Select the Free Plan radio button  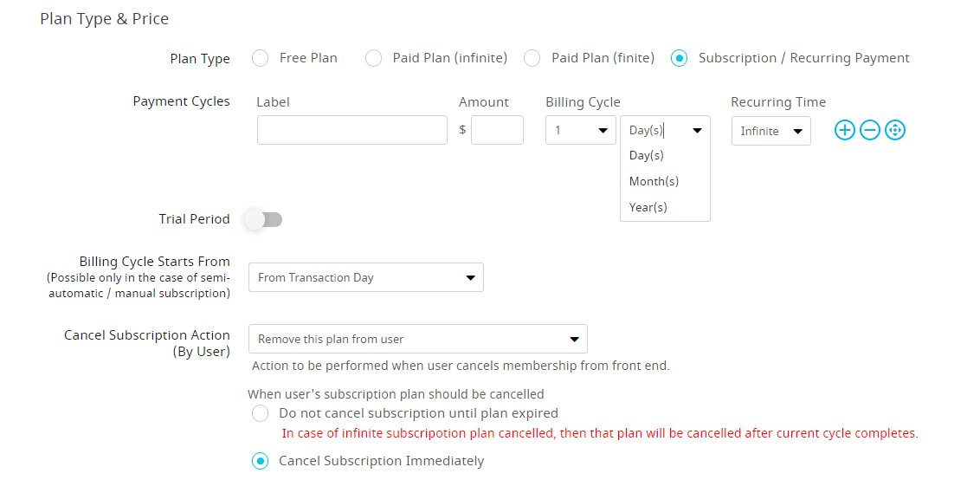(260, 58)
